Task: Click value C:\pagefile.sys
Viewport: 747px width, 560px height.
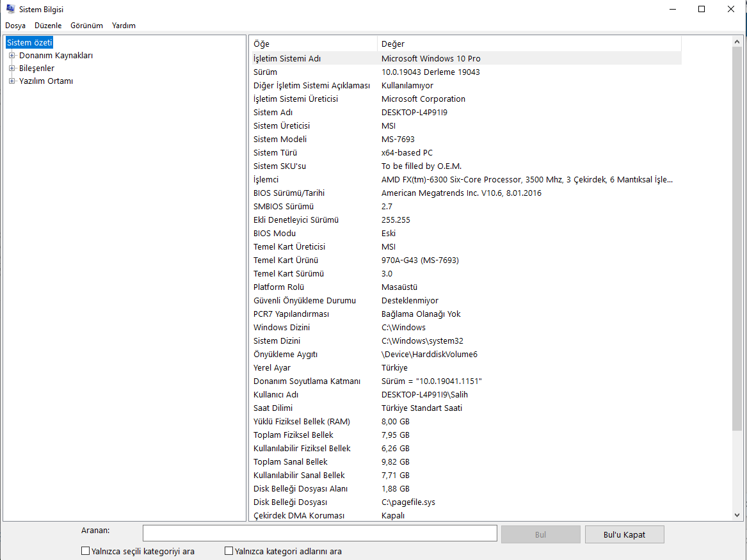Action: click(x=408, y=502)
